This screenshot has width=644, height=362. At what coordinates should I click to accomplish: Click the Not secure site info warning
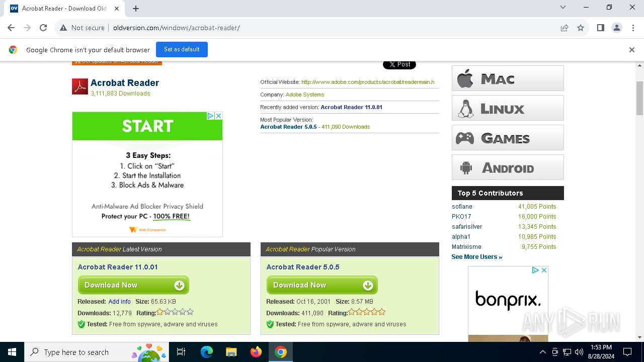pos(82,28)
